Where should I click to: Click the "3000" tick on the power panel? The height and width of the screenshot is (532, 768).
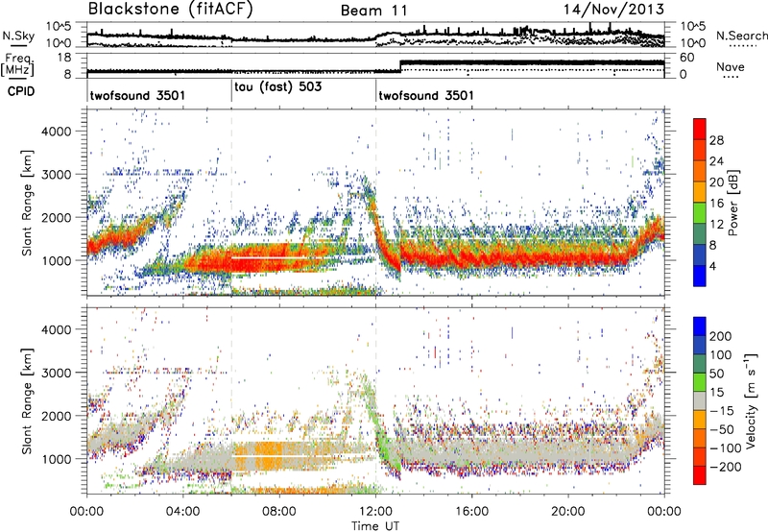56,175
